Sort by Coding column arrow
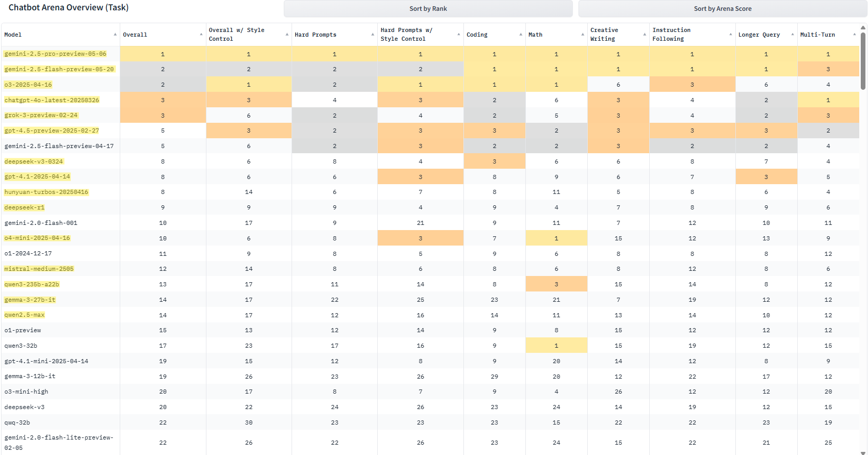This screenshot has height=455, width=868. click(521, 35)
